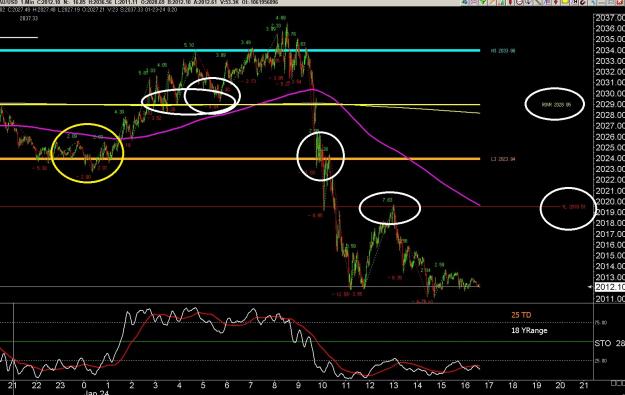Click the 'Jan 24' date label

[97, 392]
